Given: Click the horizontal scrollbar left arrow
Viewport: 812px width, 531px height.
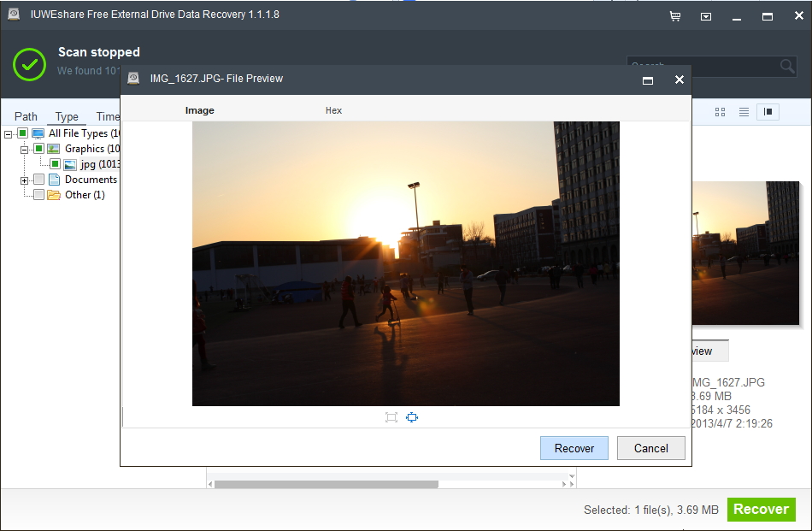Looking at the screenshot, I should [x=210, y=484].
